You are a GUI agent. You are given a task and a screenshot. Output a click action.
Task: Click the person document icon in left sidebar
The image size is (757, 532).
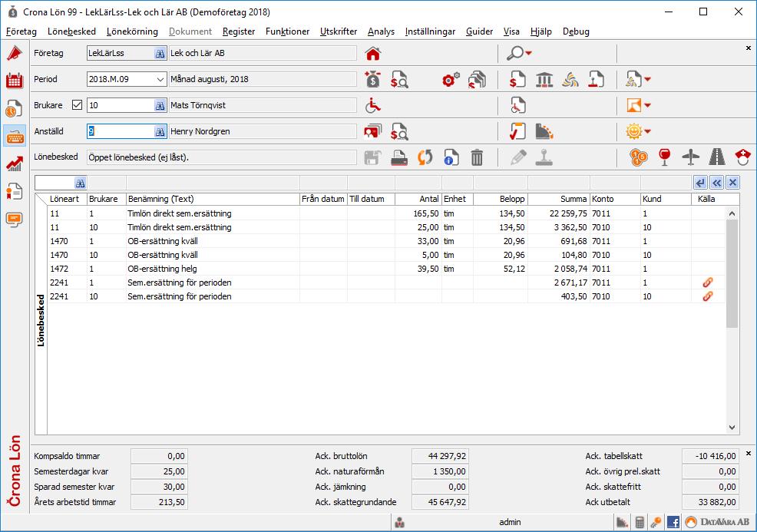15,192
